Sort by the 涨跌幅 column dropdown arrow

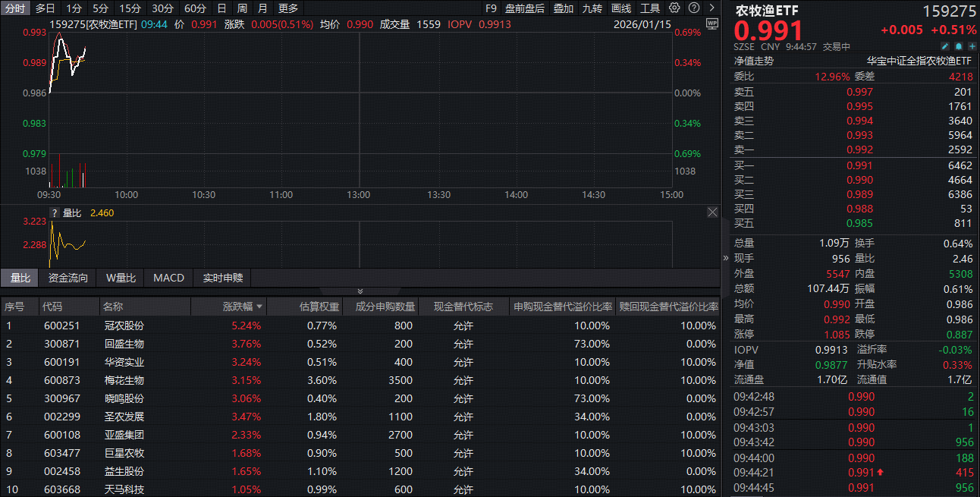260,307
